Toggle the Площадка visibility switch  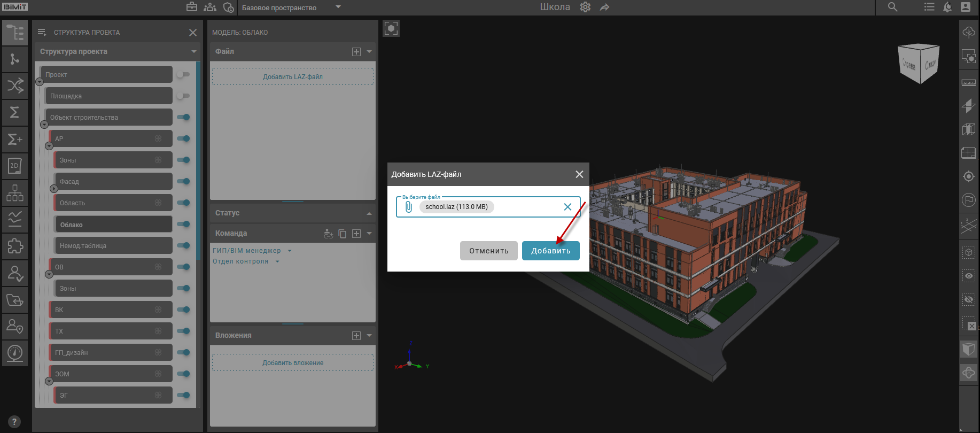183,96
